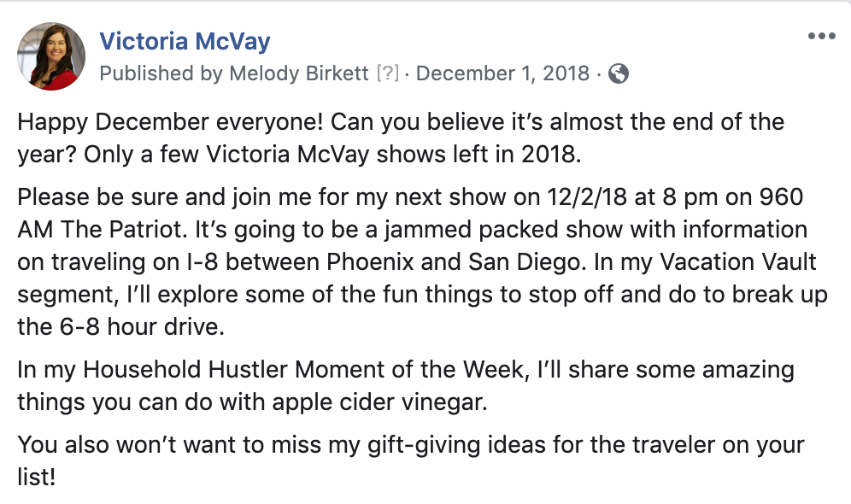The image size is (851, 504).
Task: Click the "apple cider vinegar" text
Action: click(380, 402)
